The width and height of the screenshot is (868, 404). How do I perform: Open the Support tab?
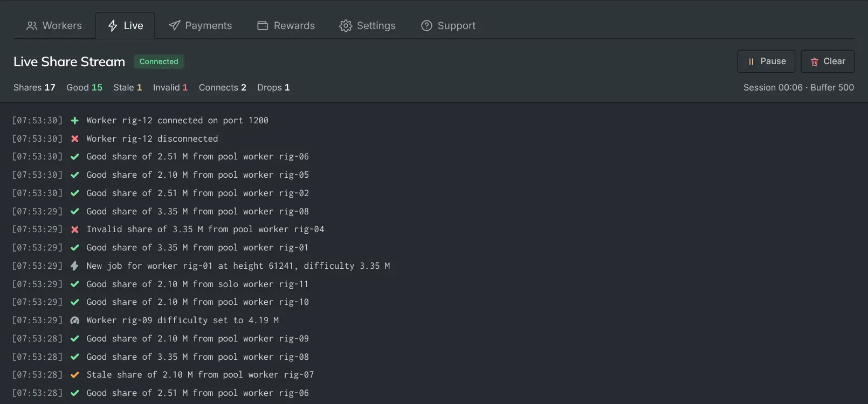448,26
